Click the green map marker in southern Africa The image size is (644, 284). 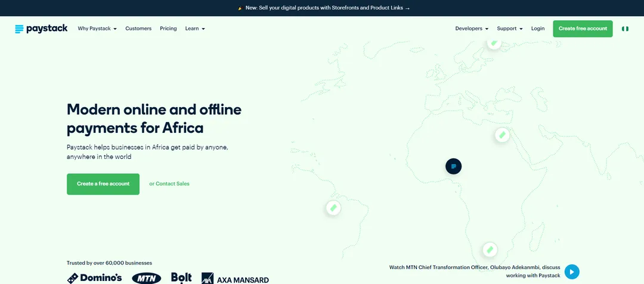point(490,249)
